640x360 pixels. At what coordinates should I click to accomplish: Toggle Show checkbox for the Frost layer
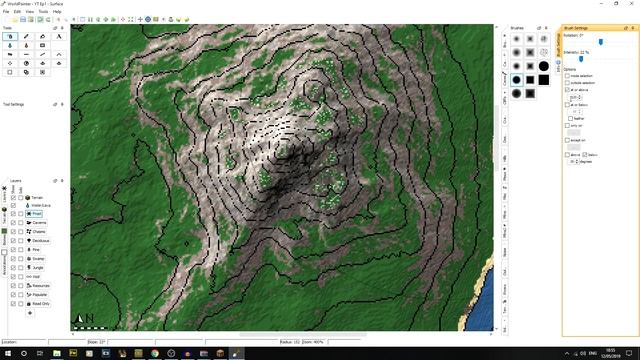pos(13,214)
